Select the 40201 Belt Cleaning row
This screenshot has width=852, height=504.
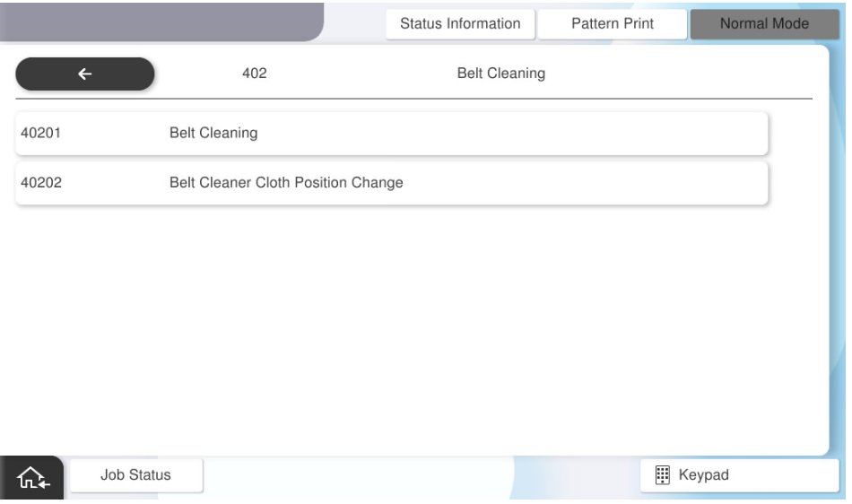coord(392,134)
